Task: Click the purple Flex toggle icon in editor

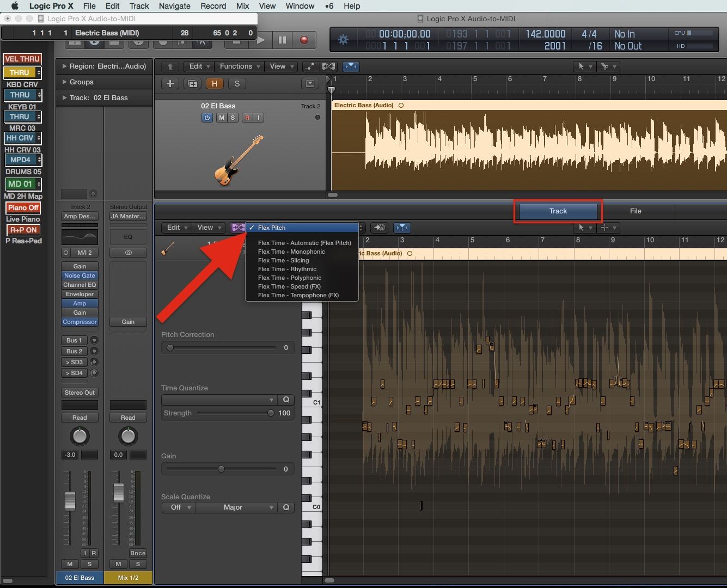Action: (x=238, y=228)
